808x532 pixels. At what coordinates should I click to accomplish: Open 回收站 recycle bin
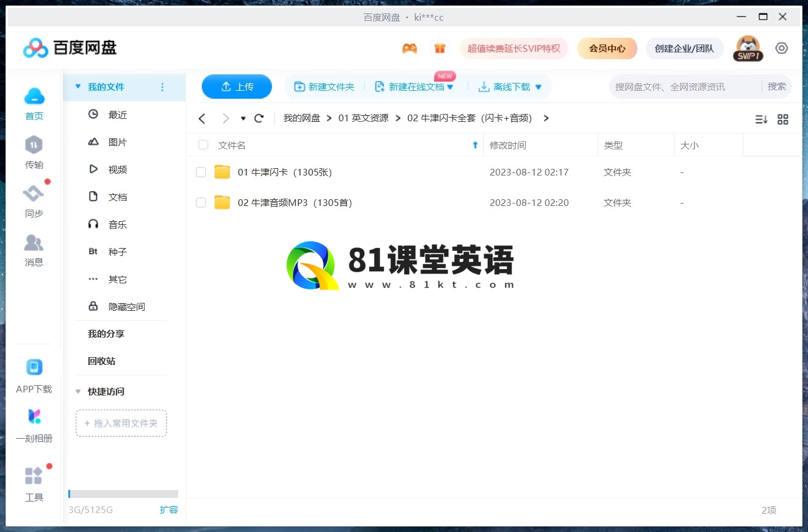(101, 361)
